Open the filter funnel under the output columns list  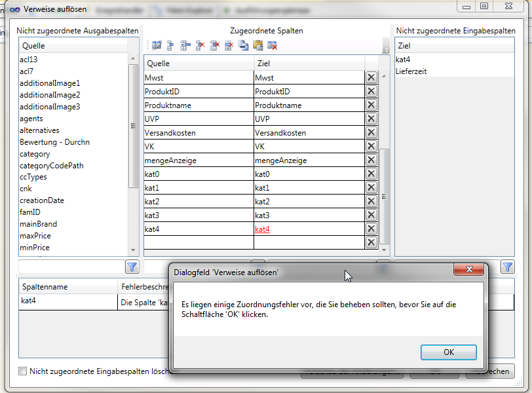(132, 267)
